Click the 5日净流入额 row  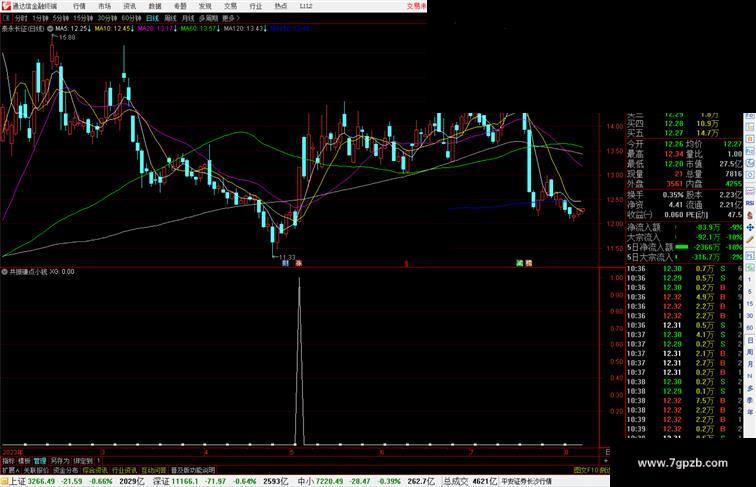tap(684, 247)
